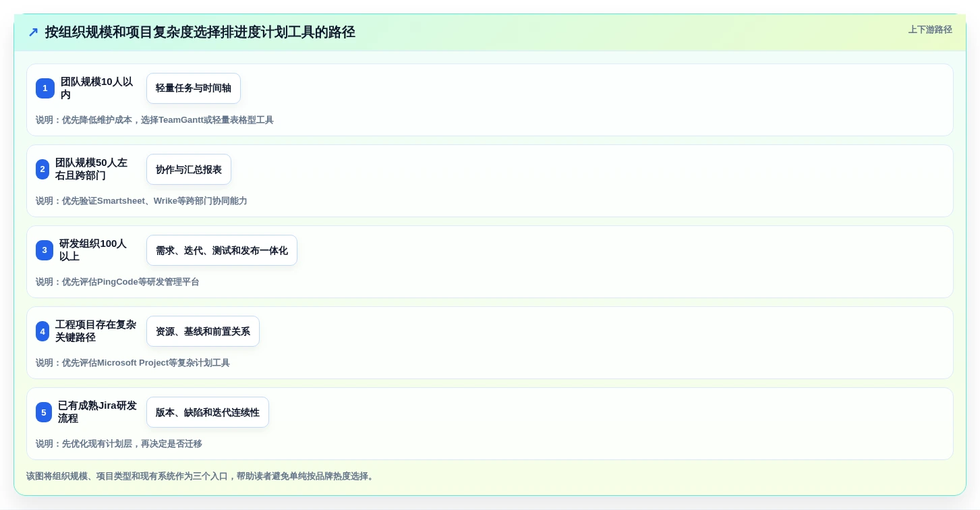Image resolution: width=980 pixels, height=510 pixels.
Task: Click the 轻量任务与时间轴 chip
Action: point(194,88)
